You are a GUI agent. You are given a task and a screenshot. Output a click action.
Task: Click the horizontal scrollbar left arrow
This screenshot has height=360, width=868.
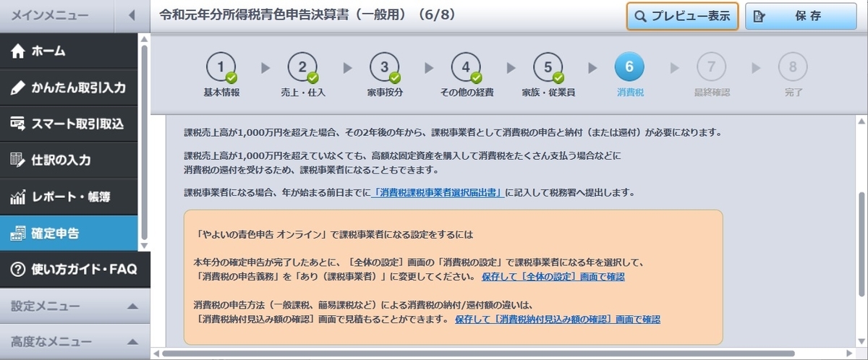pos(155,353)
